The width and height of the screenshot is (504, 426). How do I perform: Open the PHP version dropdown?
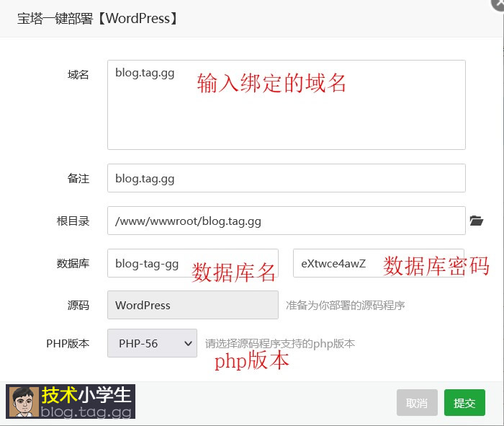click(x=152, y=343)
